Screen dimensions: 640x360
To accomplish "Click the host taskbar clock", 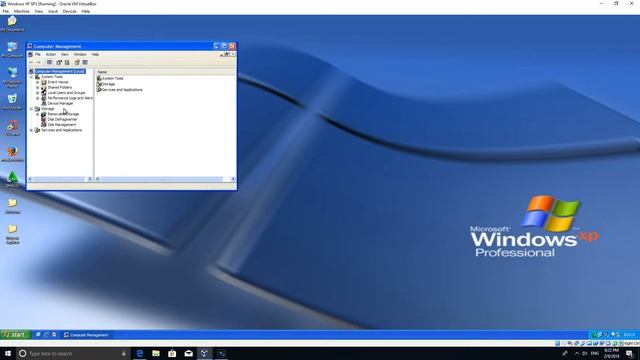I will pos(611,353).
